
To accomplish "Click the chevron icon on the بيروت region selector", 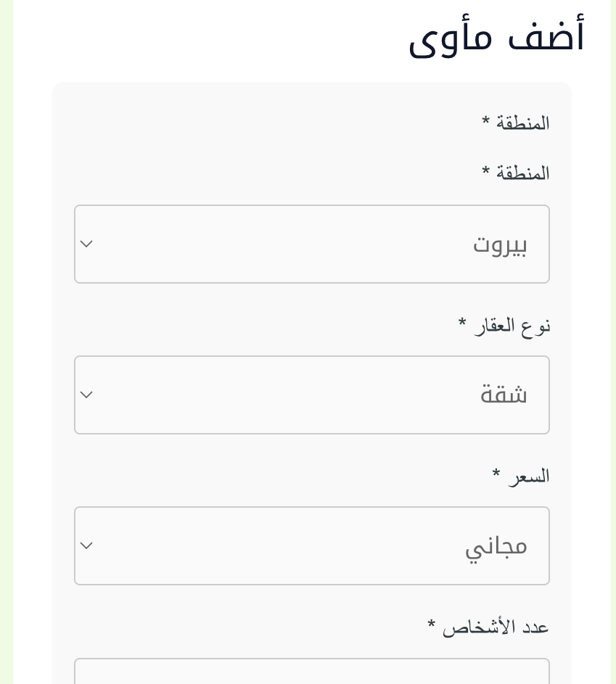I will click(86, 244).
